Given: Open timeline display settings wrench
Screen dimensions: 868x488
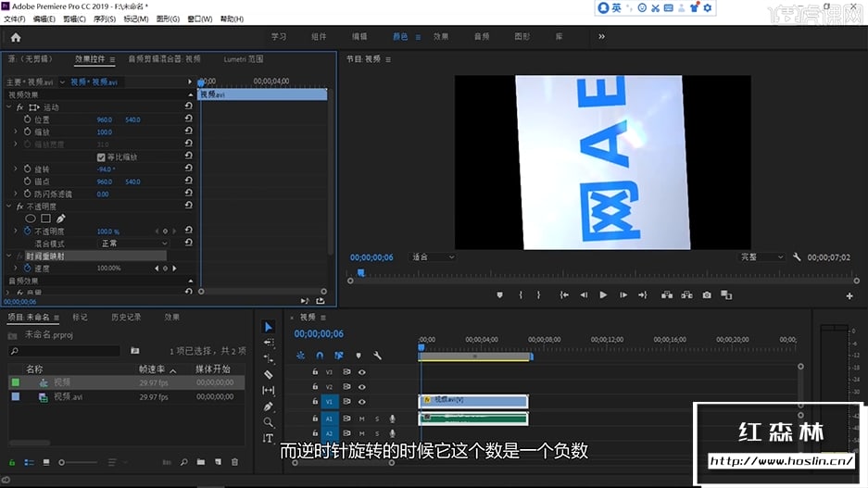Looking at the screenshot, I should pos(378,356).
